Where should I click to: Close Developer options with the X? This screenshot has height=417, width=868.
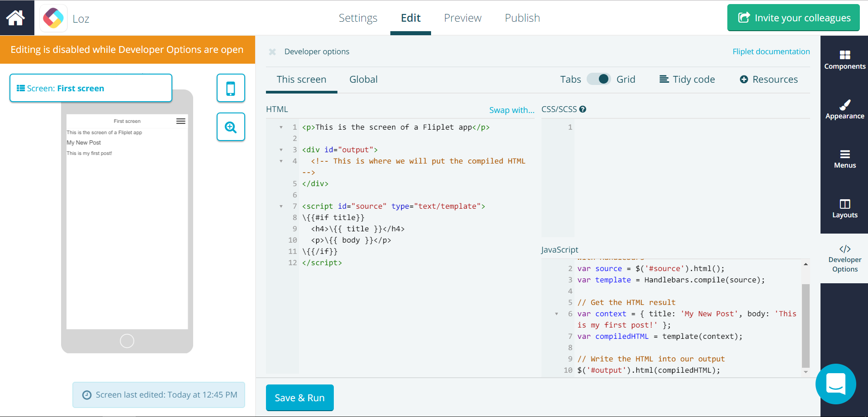(x=272, y=52)
